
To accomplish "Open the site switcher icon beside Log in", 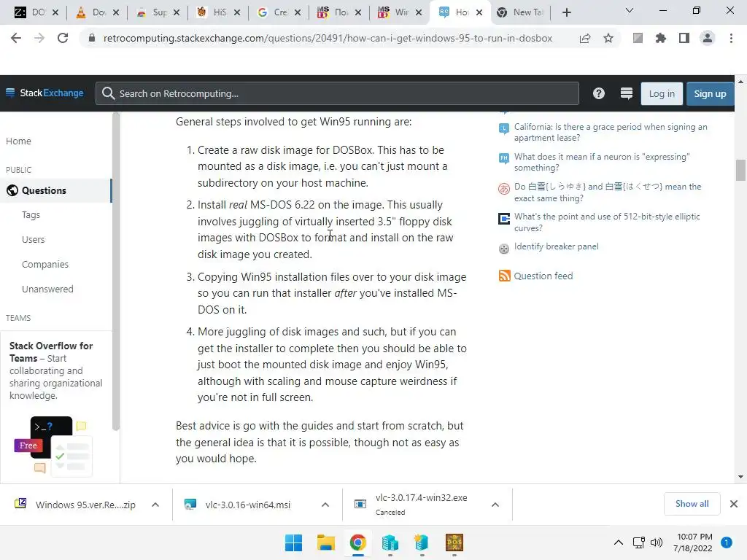I will (627, 93).
